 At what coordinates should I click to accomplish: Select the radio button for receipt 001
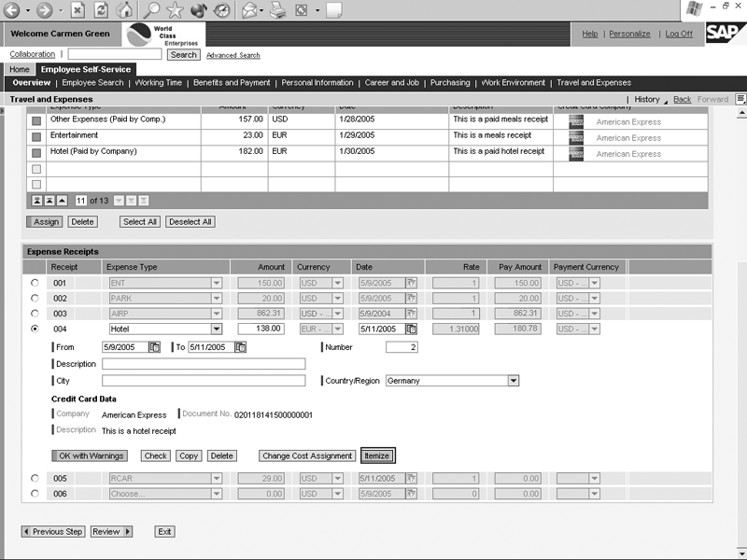(x=35, y=282)
